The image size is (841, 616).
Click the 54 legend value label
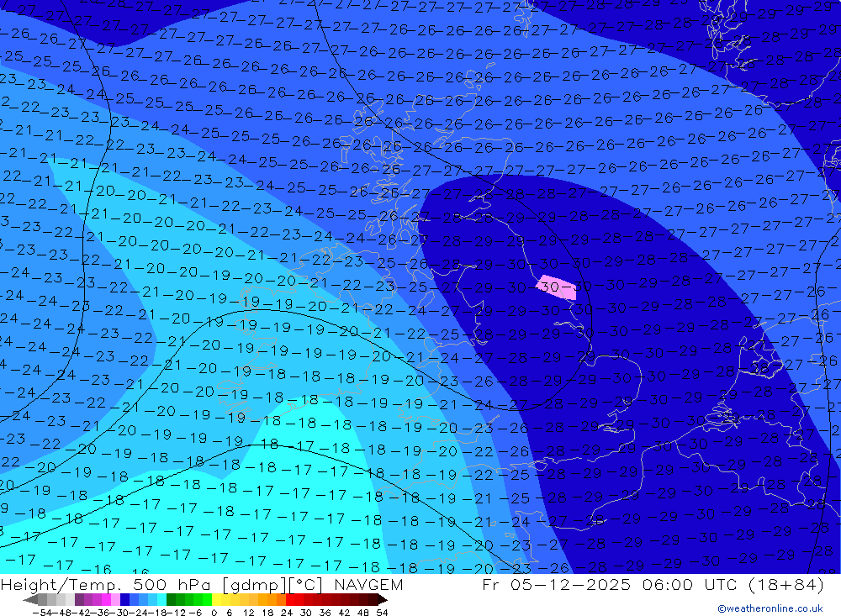coord(383,613)
